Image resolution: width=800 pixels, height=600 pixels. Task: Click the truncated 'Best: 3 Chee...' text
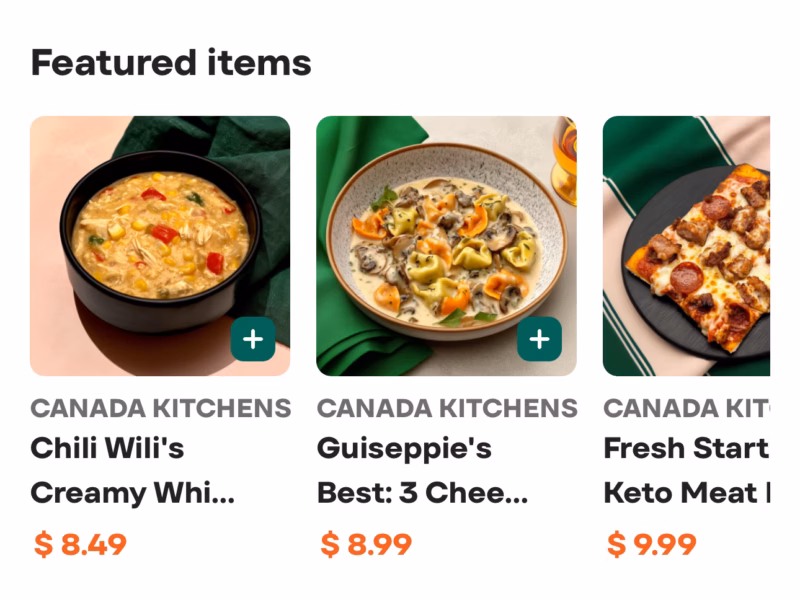[422, 493]
